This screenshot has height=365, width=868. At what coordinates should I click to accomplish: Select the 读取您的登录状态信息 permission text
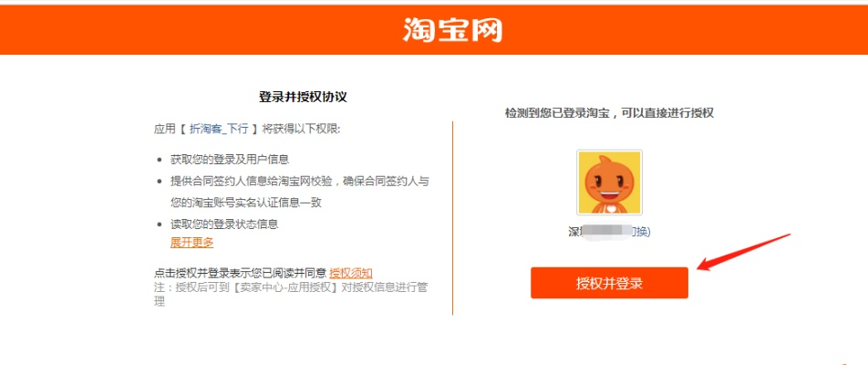pyautogui.click(x=223, y=224)
